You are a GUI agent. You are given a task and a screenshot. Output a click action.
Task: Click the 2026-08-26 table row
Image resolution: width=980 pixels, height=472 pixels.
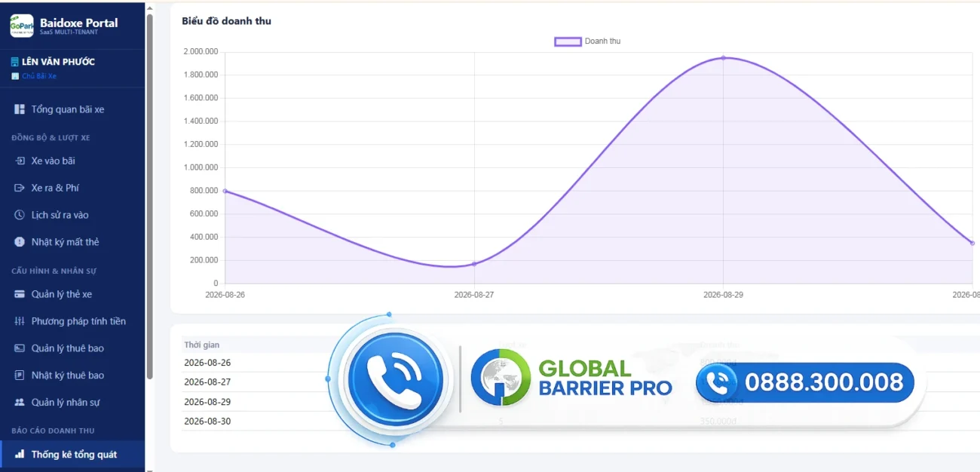point(580,363)
